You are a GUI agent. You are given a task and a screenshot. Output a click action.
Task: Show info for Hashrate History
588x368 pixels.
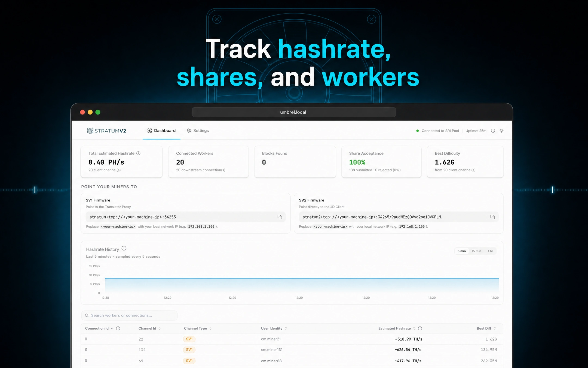[124, 248]
